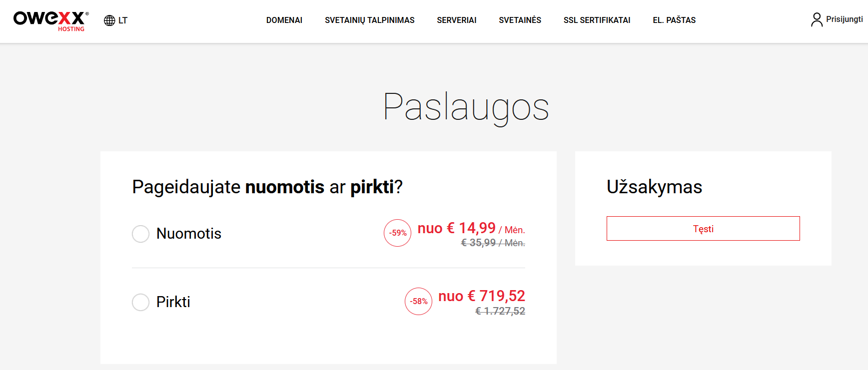Screen dimensions: 868x370
Task: Open the Serveriai menu
Action: 457,20
